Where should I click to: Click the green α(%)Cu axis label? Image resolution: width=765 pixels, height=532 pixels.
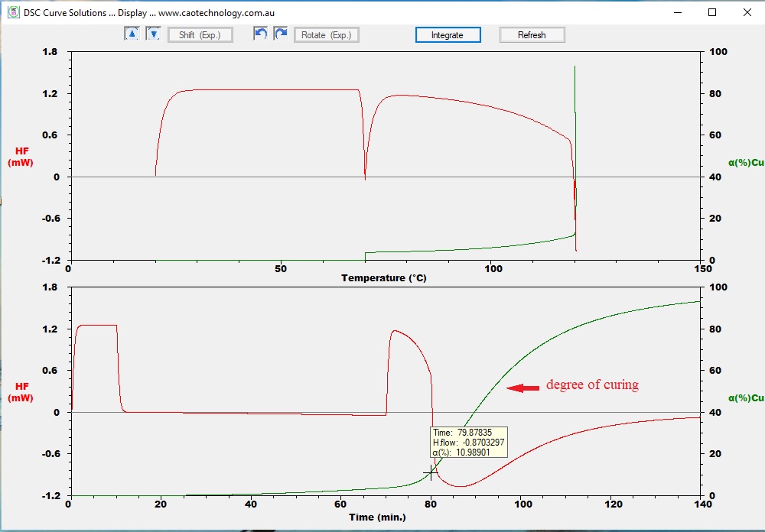point(744,163)
